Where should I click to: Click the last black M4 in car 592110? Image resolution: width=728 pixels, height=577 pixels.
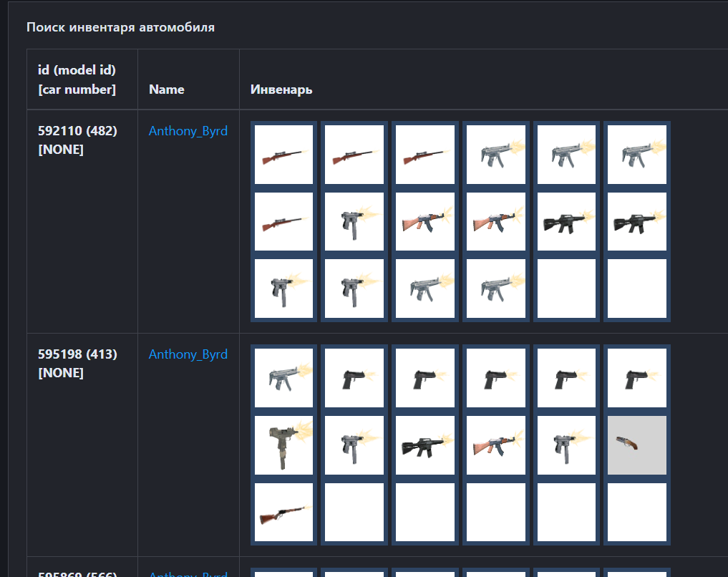click(x=636, y=221)
